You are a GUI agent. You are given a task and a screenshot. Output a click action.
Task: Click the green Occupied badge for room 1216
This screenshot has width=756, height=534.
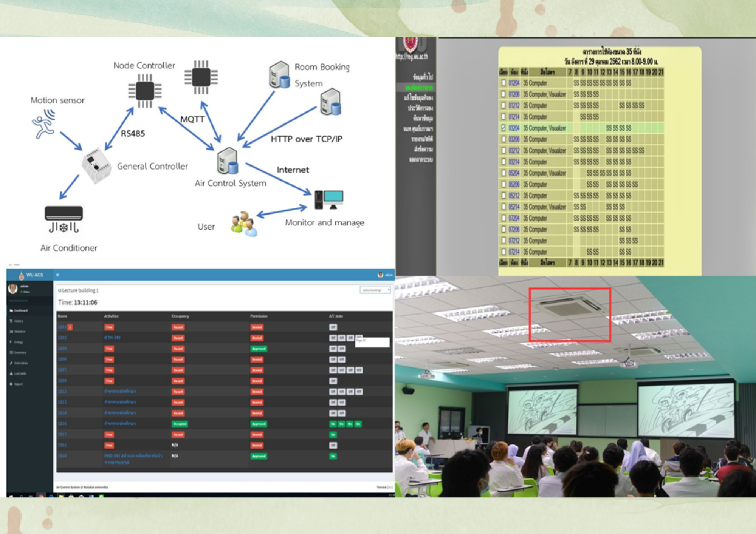point(180,424)
